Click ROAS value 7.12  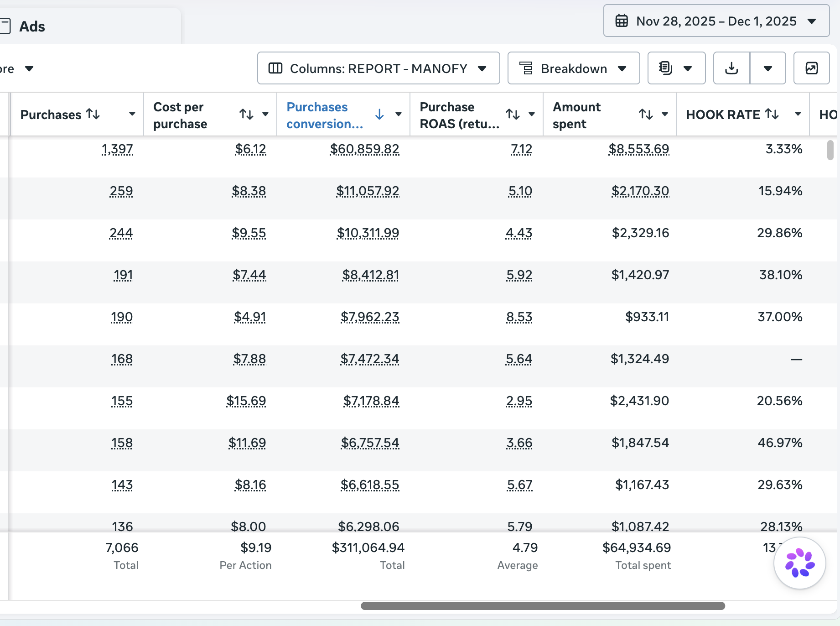pos(521,149)
